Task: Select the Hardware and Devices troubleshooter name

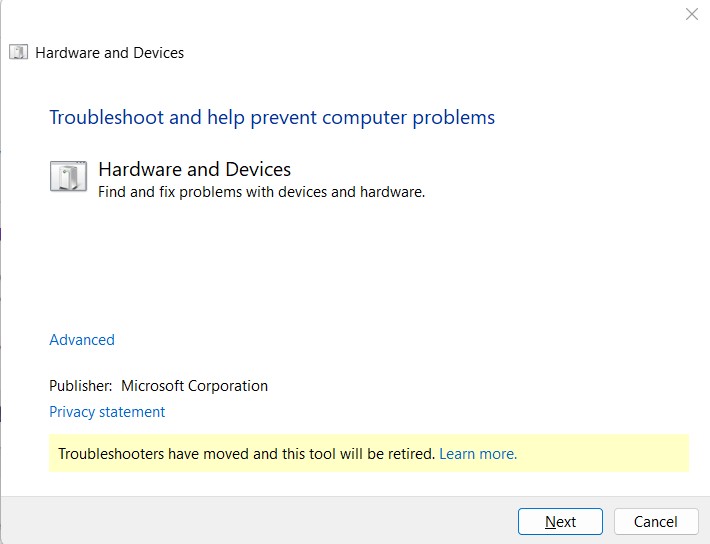Action: pos(194,169)
